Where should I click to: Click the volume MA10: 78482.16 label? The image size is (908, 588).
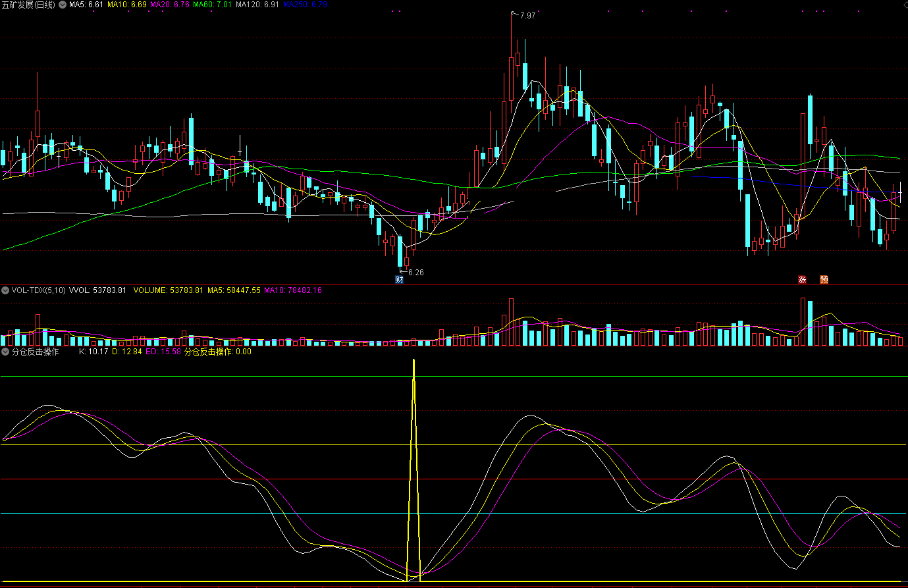(x=293, y=290)
